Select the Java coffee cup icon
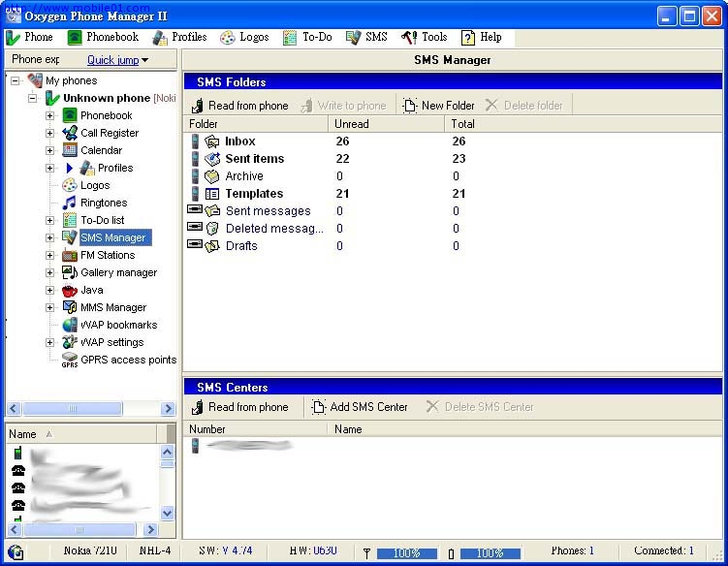Image resolution: width=728 pixels, height=566 pixels. pos(70,290)
